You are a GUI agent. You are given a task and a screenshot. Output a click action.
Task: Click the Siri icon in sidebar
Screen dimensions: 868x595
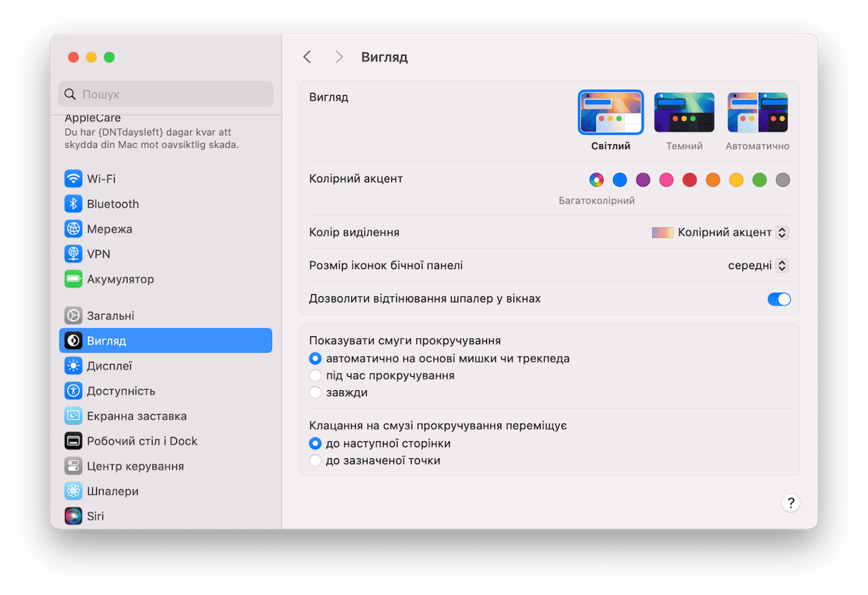pyautogui.click(x=73, y=516)
